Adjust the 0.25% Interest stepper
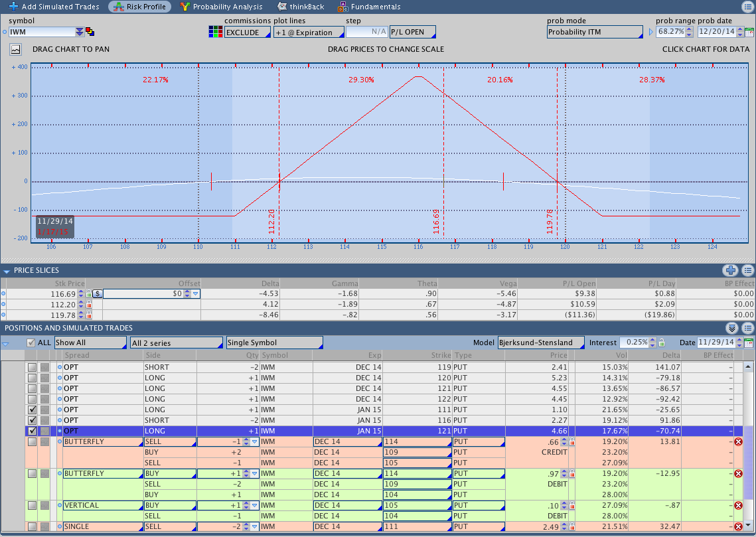This screenshot has width=756, height=537. pos(653,343)
